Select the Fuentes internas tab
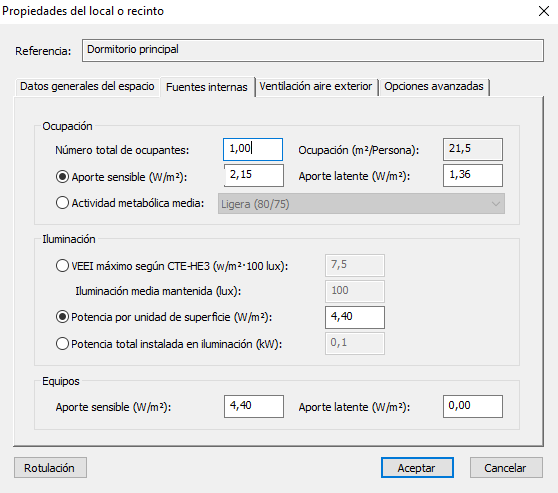This screenshot has height=493, width=558. coord(207,86)
